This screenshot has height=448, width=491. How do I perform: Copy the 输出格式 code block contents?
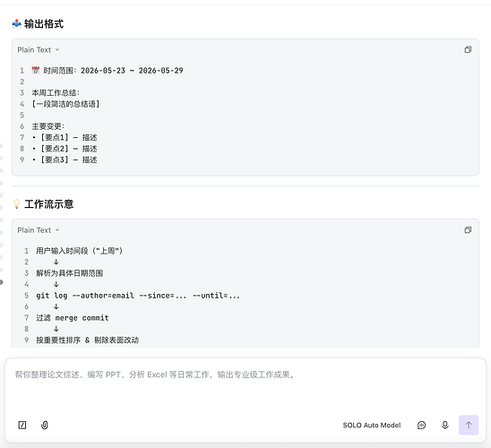468,49
